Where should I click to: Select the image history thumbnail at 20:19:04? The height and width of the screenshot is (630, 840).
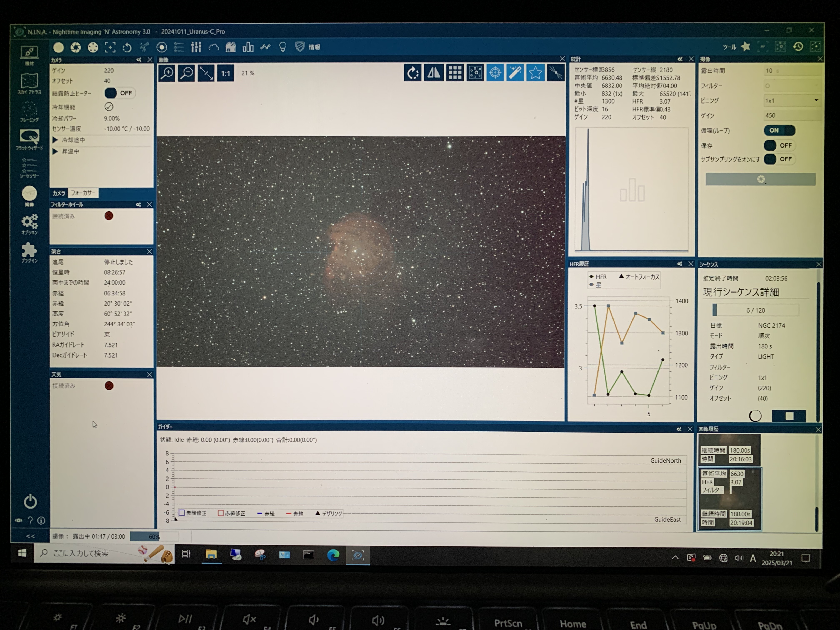coord(730,499)
